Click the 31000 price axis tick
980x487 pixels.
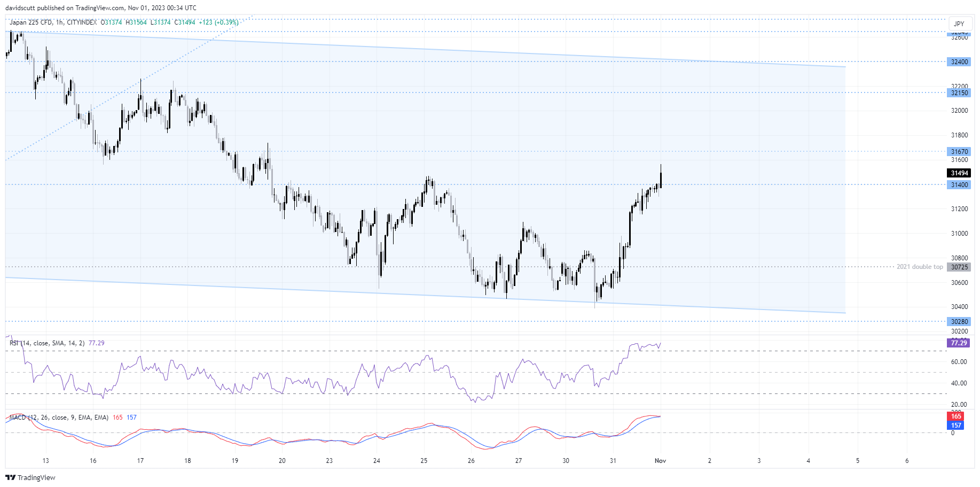pyautogui.click(x=959, y=234)
